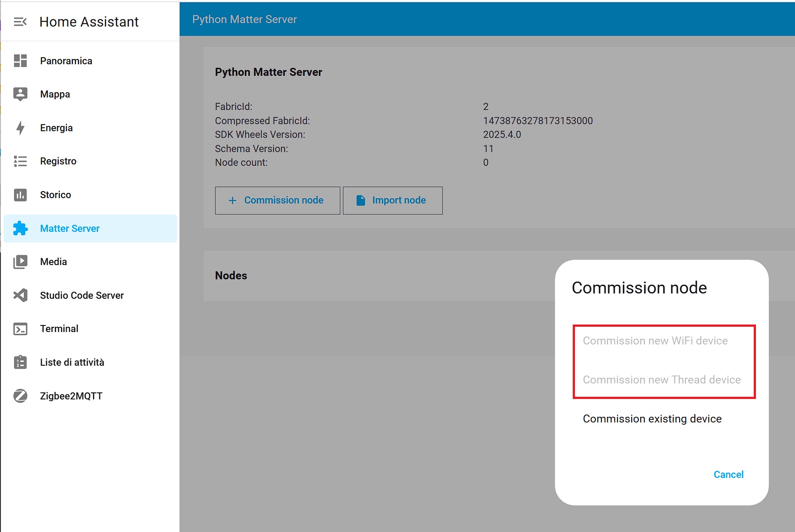Open Storico in the sidebar
The image size is (795, 532).
click(x=90, y=195)
